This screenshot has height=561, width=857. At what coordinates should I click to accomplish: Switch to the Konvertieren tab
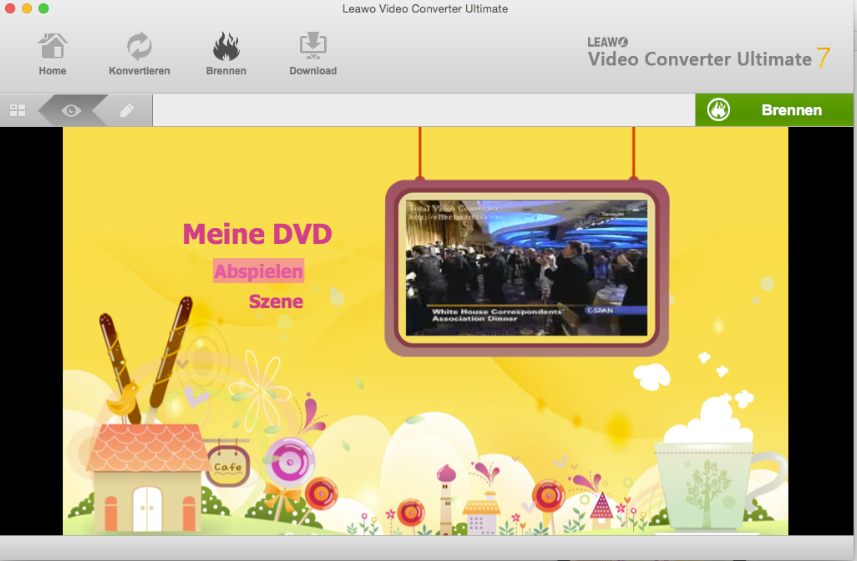click(139, 54)
